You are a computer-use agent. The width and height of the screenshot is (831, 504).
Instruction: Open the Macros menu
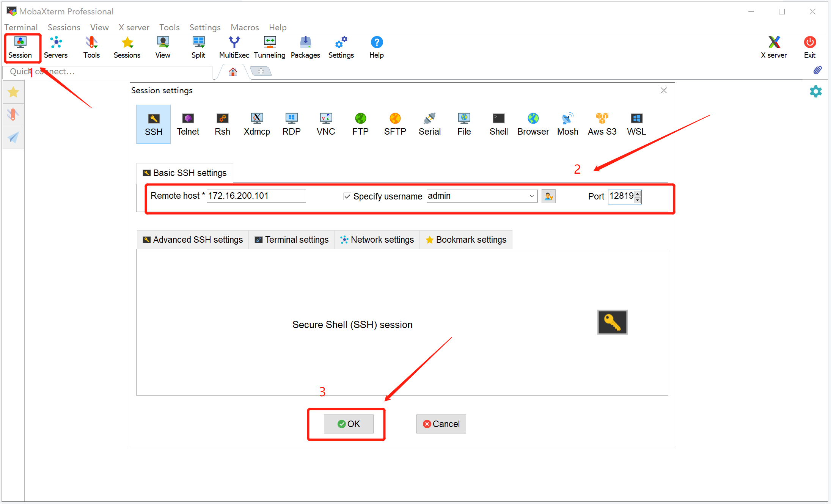[x=245, y=27]
